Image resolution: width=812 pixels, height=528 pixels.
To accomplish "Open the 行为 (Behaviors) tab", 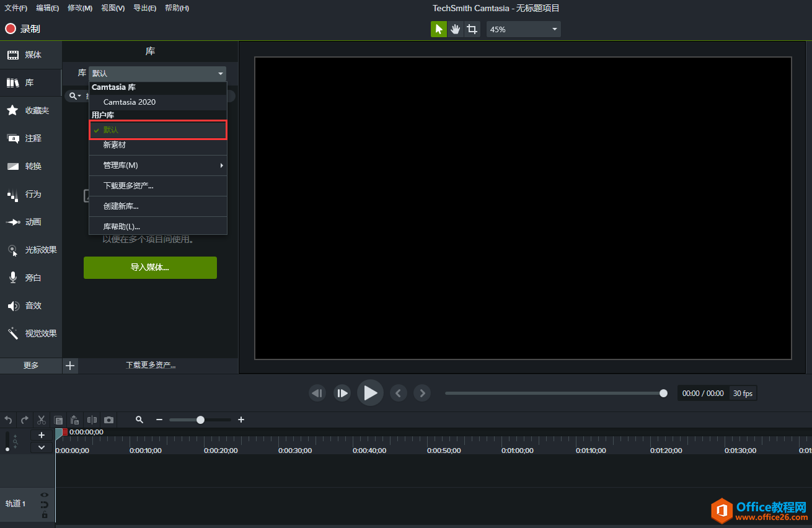I will tap(30, 194).
